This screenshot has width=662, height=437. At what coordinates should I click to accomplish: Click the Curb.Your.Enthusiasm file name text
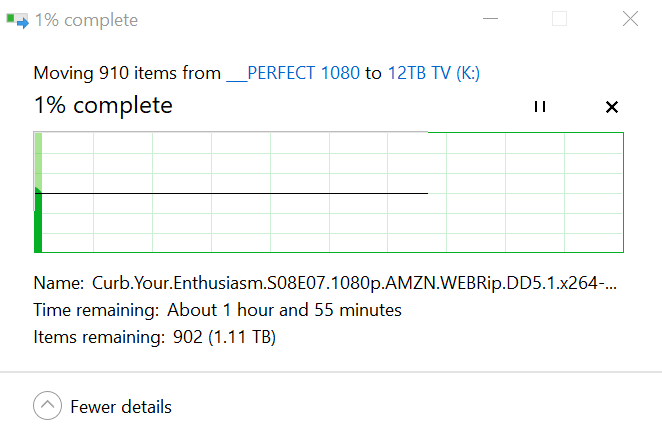(354, 283)
